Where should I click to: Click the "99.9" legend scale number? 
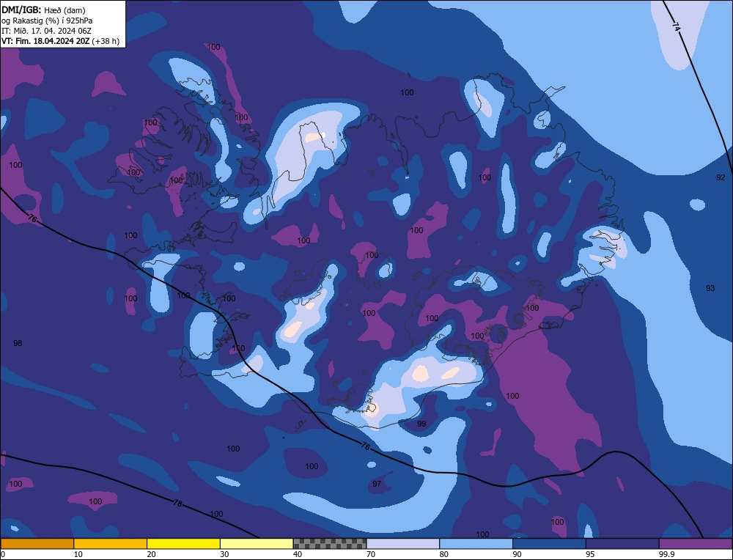pyautogui.click(x=666, y=554)
